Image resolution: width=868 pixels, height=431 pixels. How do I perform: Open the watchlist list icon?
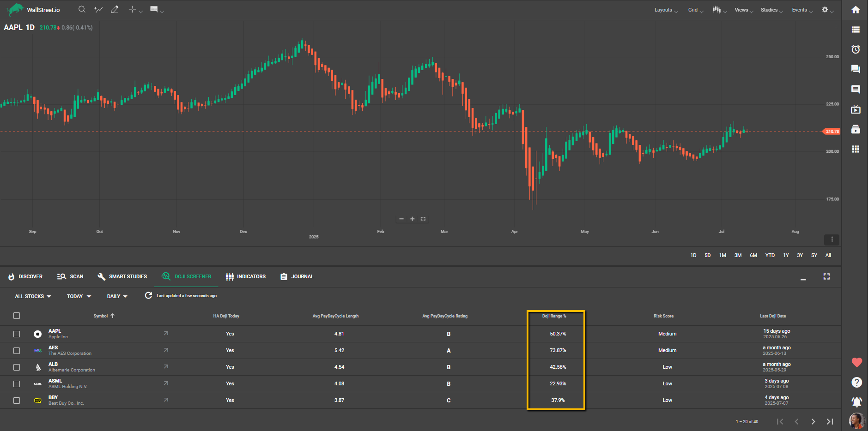[x=856, y=30]
